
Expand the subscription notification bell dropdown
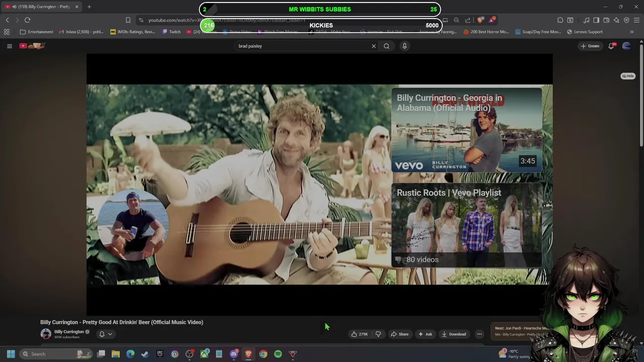click(x=106, y=334)
